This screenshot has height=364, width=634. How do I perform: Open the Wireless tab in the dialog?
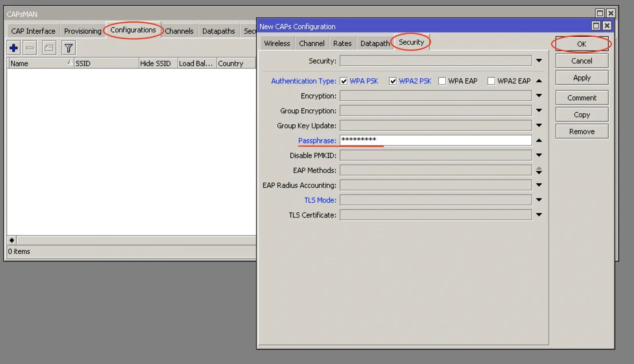click(277, 43)
